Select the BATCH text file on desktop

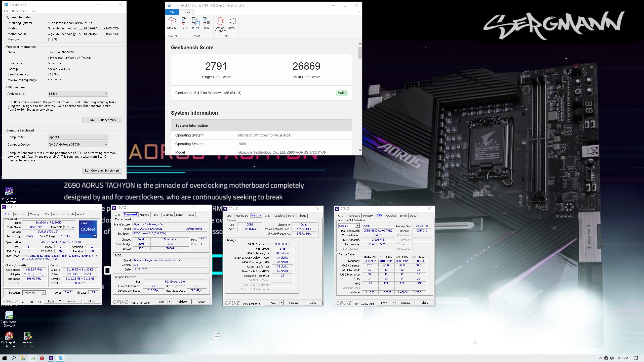(x=217, y=338)
